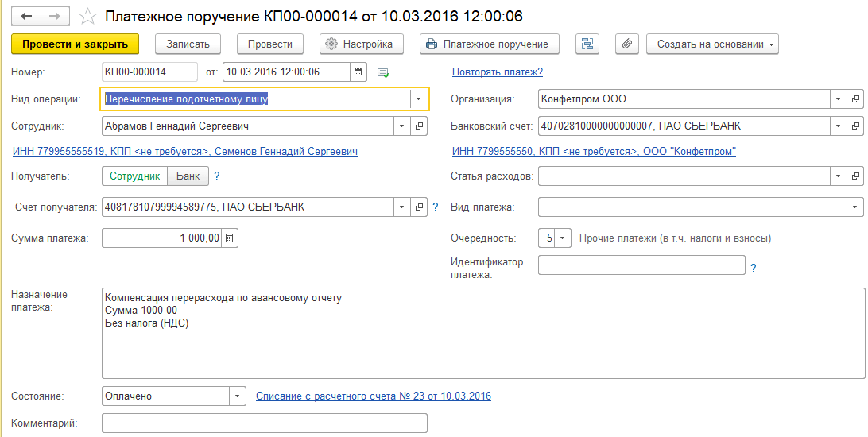This screenshot has width=868, height=437.
Task: Open organization ИНН 7799555550 requisites link
Action: pos(594,151)
